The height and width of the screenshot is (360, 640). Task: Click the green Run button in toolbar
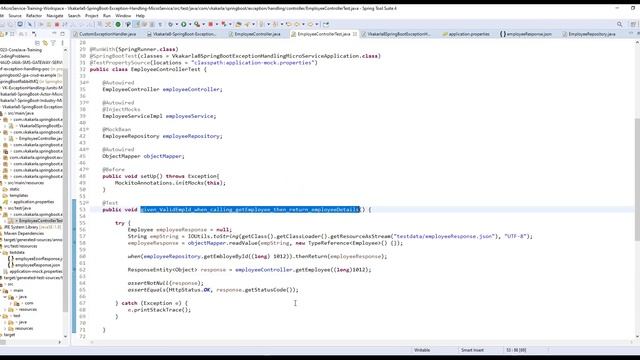click(184, 24)
